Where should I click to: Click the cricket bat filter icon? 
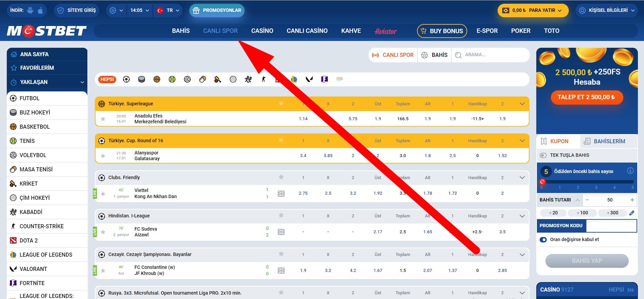[218, 79]
